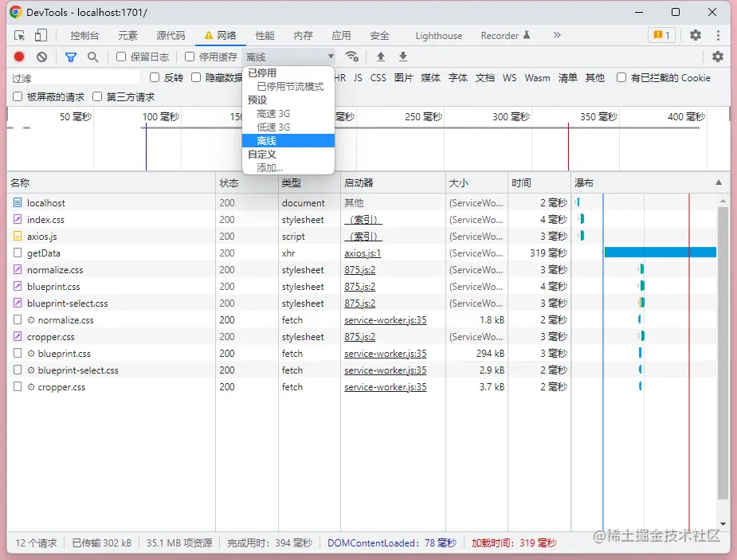Tick the 第三方请求 checkbox
Image resolution: width=737 pixels, height=560 pixels.
[x=97, y=97]
